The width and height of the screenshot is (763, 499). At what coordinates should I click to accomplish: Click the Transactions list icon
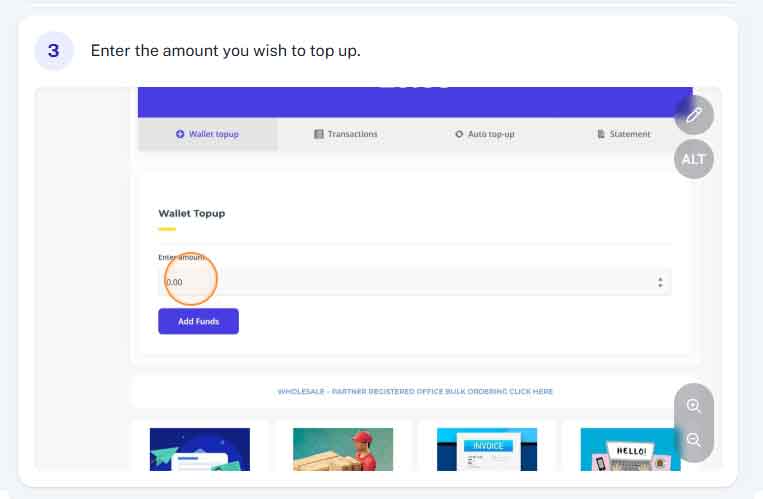click(x=319, y=134)
